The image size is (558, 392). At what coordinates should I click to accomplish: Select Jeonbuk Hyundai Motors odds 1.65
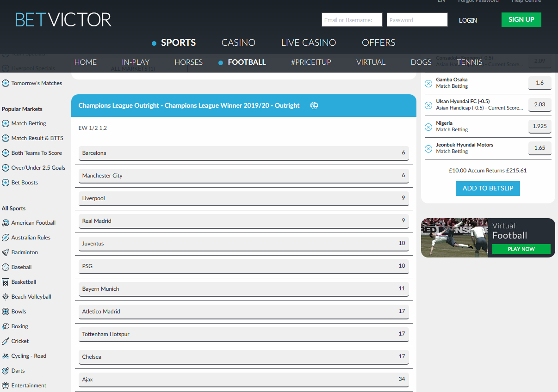coord(539,148)
